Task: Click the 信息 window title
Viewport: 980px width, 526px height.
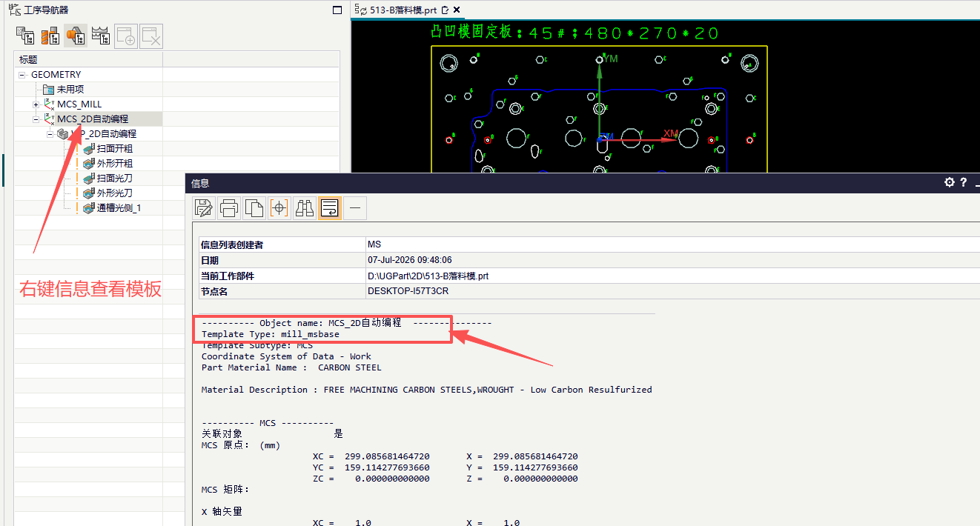Action: click(x=200, y=183)
